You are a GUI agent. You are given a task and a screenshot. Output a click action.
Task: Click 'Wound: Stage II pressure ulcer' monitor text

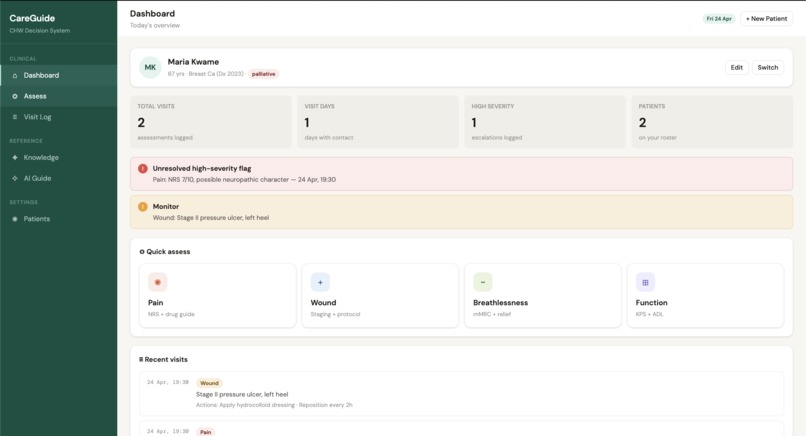click(211, 217)
